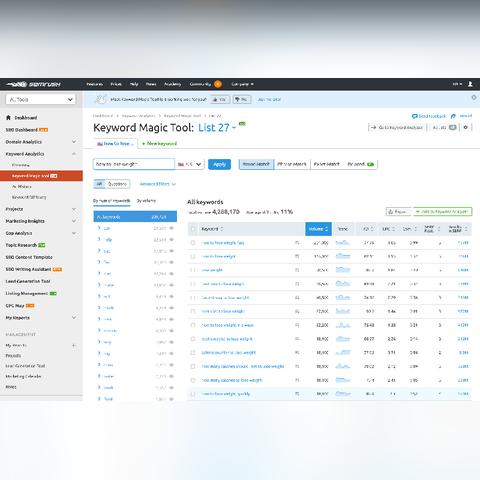Check the 'how to lose weight quickly' row

193,394
